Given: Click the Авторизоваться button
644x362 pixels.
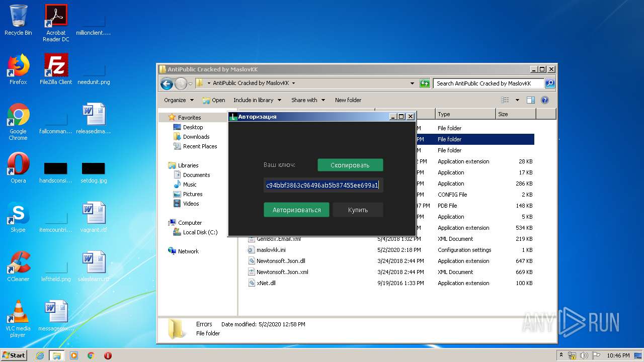Looking at the screenshot, I should coord(296,210).
